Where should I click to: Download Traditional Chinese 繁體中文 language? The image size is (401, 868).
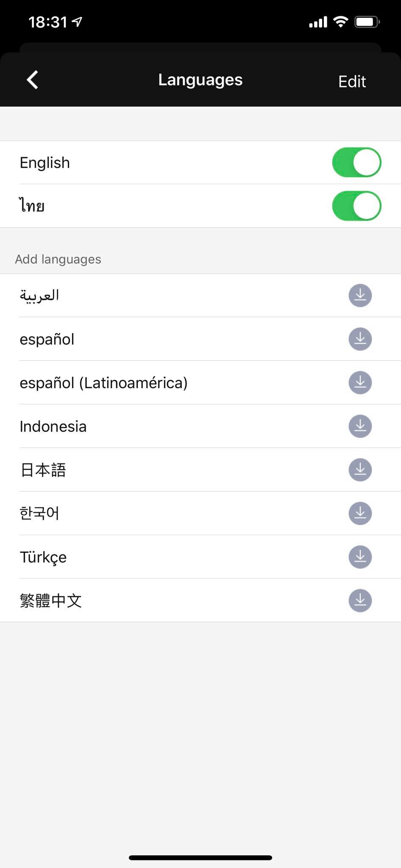[360, 601]
